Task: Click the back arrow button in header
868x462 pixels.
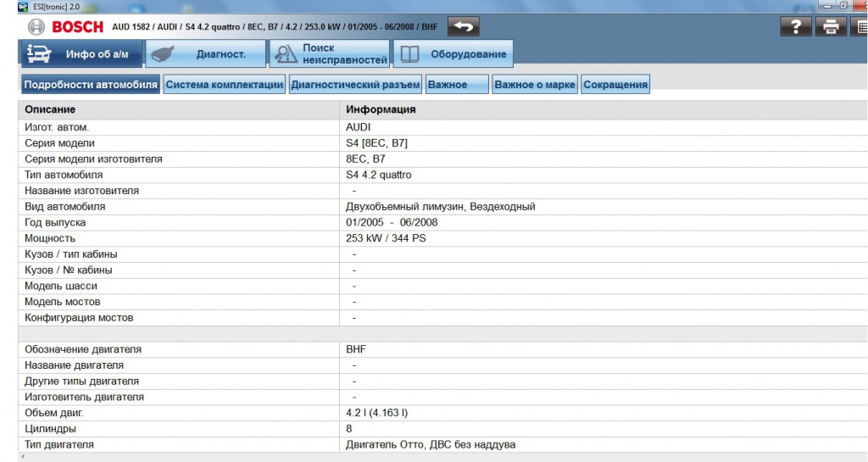Action: click(x=464, y=26)
